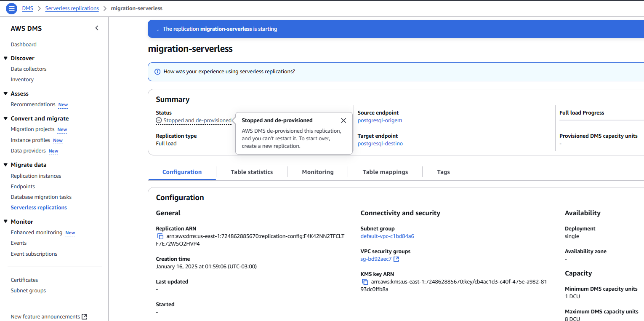644x321 pixels.
Task: Go to Serverless replications breadcrumb
Action: [x=72, y=8]
